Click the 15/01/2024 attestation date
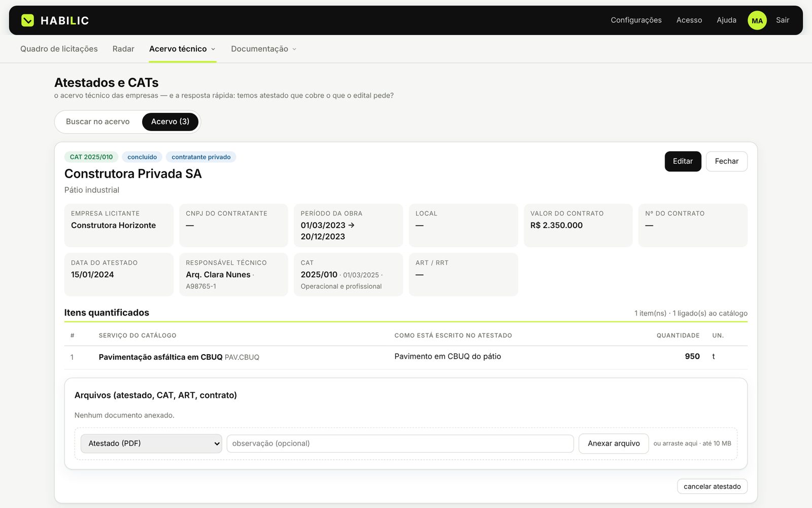The image size is (812, 508). coord(92,275)
